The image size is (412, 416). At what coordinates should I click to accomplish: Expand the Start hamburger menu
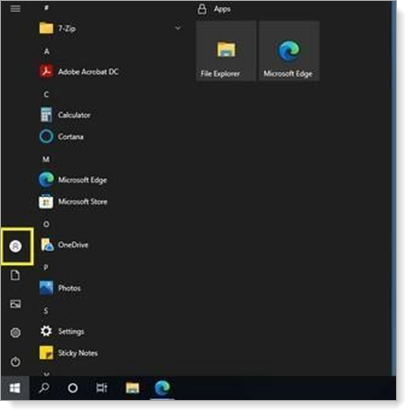15,8
